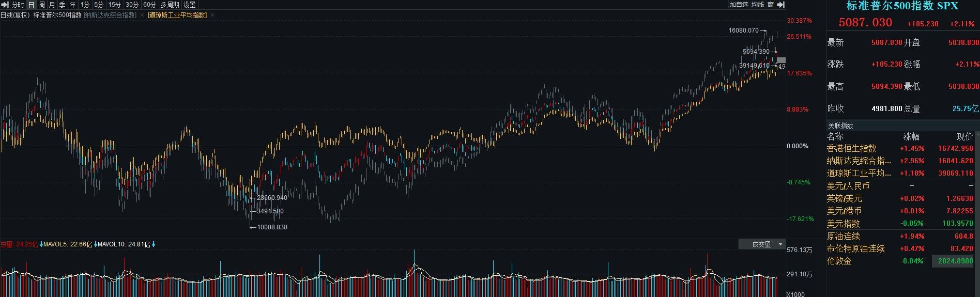Click 日线(复权) adjustment type label

[x=14, y=15]
